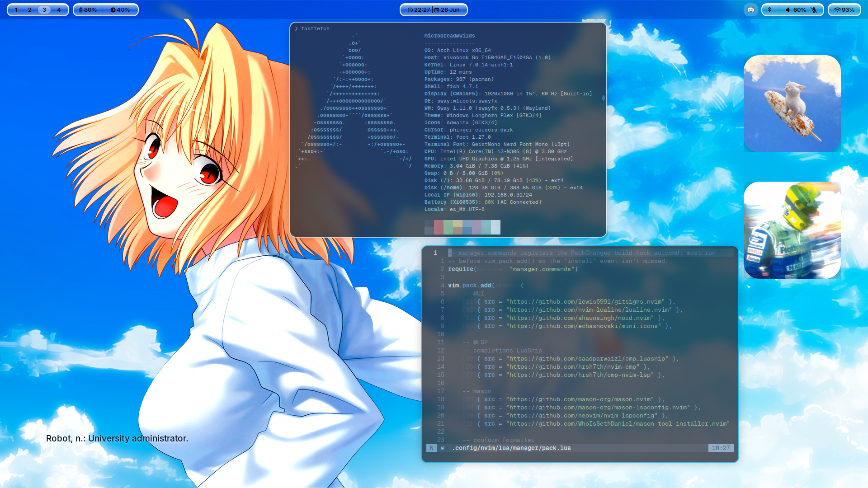Click the speaker volume 60% icon
Image resolution: width=868 pixels, height=488 pixels.
tap(796, 10)
